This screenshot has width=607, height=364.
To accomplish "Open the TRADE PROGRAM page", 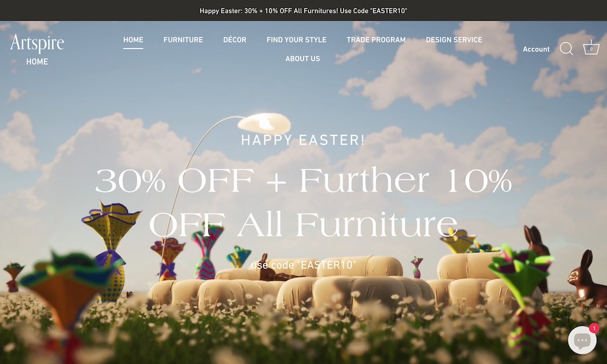I will coord(376,40).
